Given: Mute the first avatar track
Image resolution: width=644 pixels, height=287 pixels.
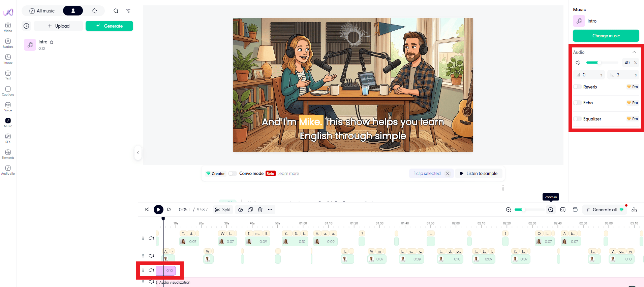Looking at the screenshot, I should click(151, 238).
